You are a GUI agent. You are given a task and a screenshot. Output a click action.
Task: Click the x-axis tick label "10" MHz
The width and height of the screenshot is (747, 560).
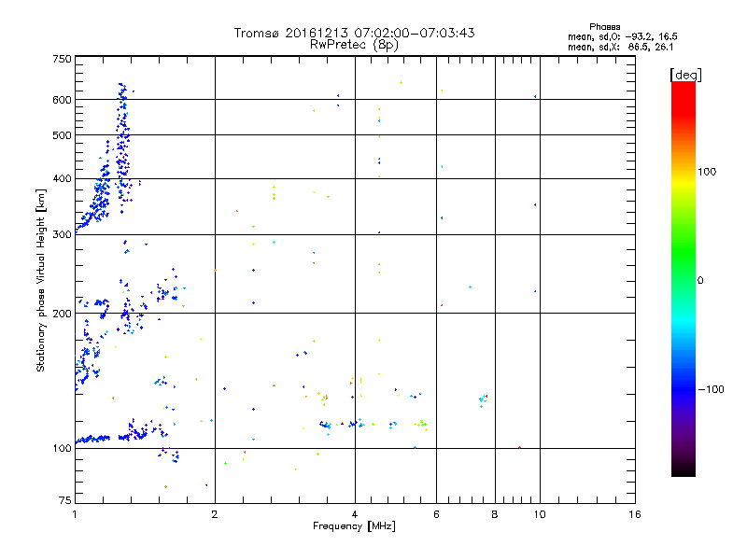(540, 514)
